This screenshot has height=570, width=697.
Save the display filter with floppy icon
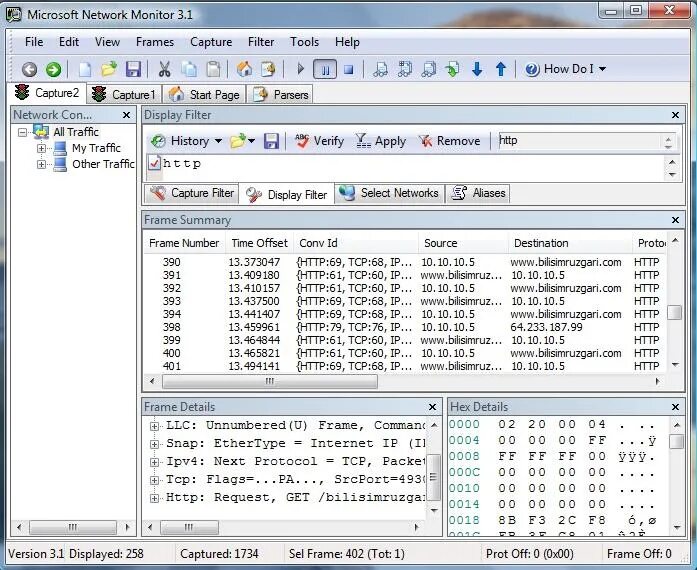click(271, 141)
